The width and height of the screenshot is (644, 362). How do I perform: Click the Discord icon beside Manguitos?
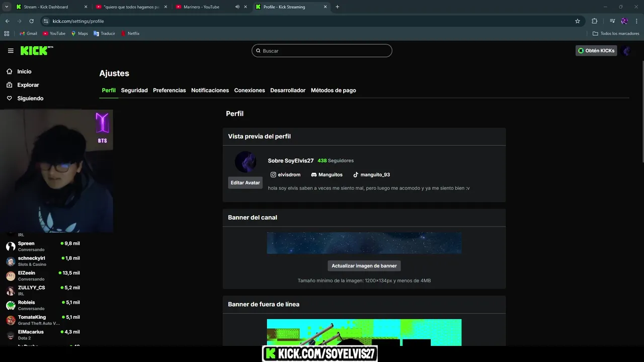[x=314, y=174]
